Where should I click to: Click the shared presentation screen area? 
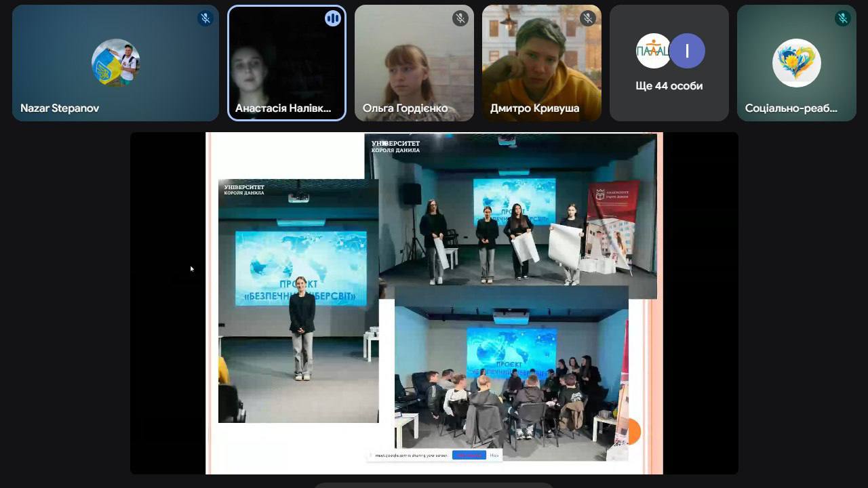[x=434, y=303]
